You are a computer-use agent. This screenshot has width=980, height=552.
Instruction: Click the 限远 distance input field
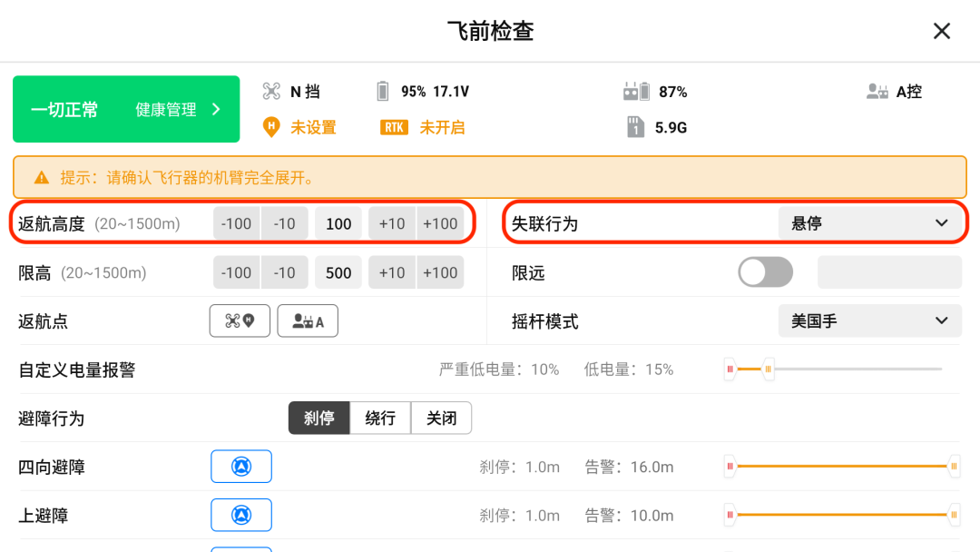pyautogui.click(x=889, y=272)
